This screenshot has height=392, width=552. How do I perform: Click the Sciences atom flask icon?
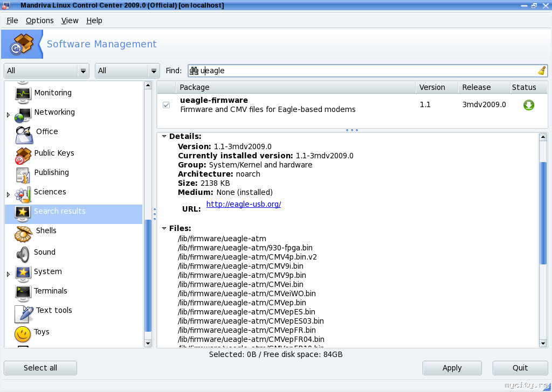point(23,194)
